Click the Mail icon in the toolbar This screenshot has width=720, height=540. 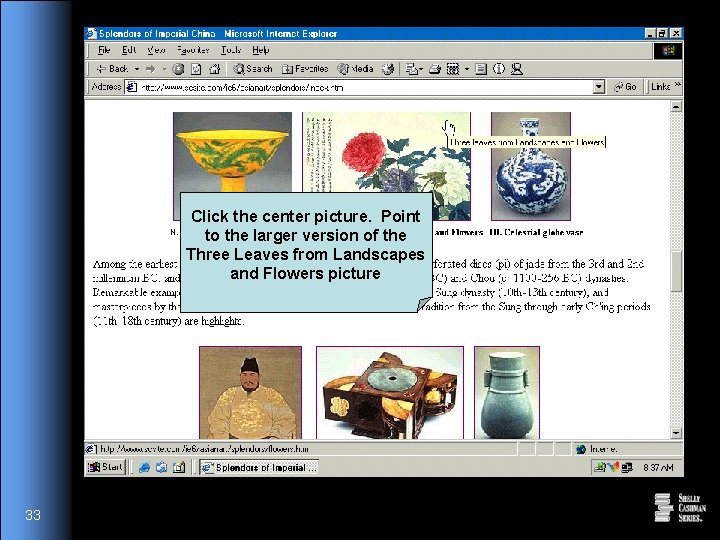click(x=414, y=69)
